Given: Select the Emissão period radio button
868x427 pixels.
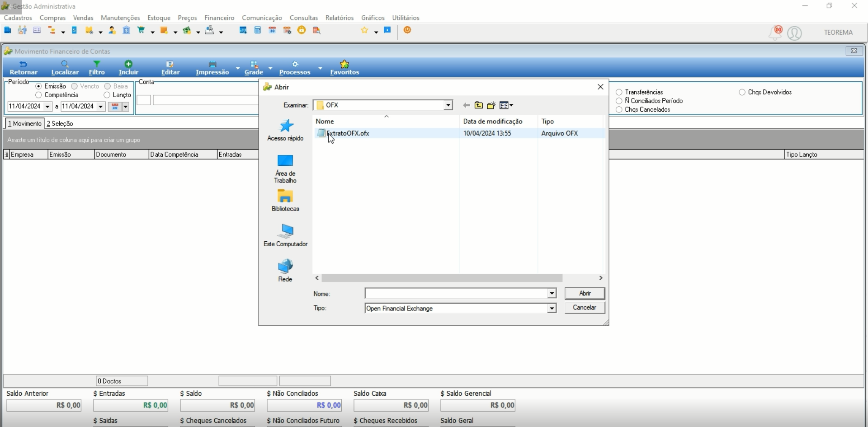Looking at the screenshot, I should (38, 86).
